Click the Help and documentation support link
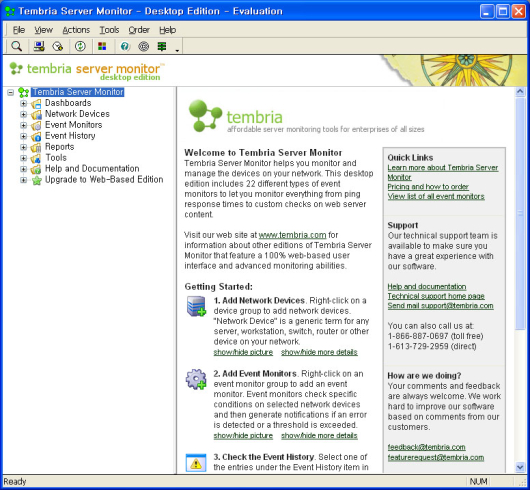The width and height of the screenshot is (530, 490). [x=427, y=287]
